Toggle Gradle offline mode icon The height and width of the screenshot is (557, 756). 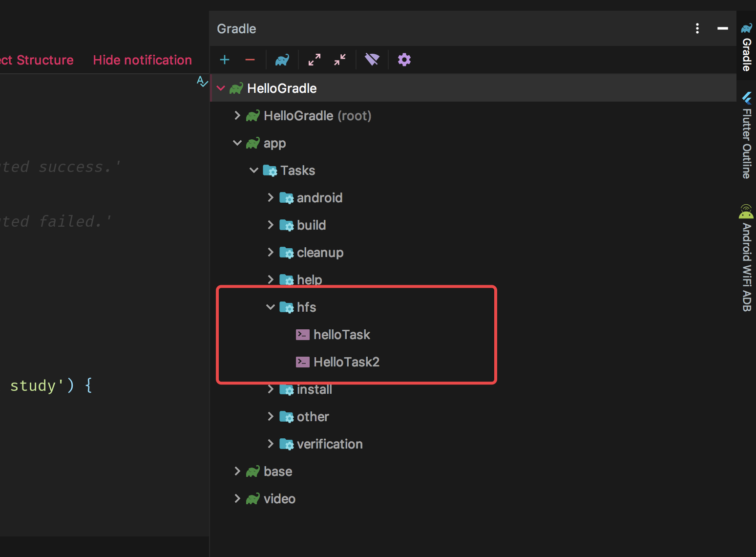coord(372,60)
